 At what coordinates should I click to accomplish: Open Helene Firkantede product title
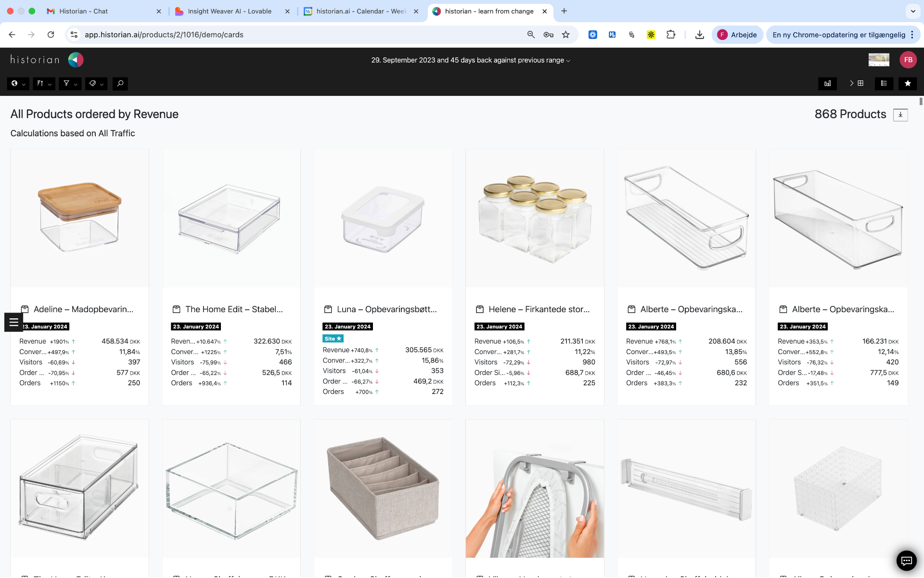[539, 309]
